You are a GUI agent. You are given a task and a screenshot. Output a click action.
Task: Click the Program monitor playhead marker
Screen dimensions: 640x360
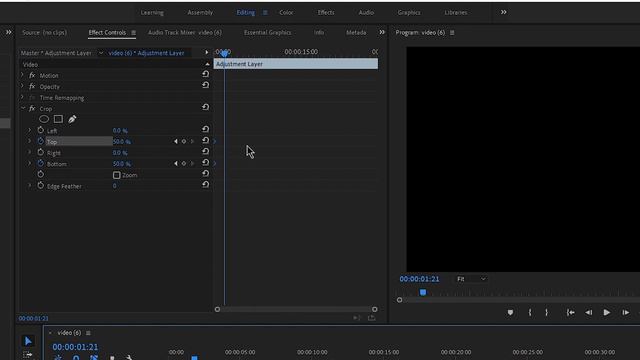(423, 292)
